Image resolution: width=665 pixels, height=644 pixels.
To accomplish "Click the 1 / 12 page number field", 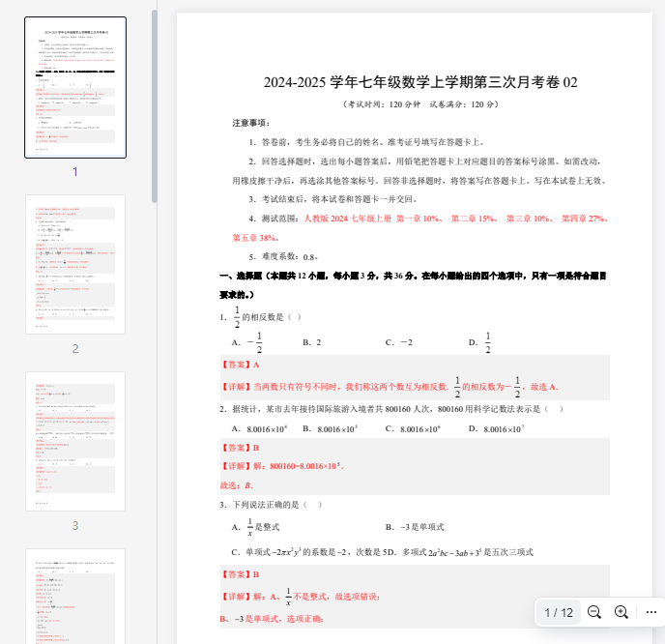I will (x=559, y=612).
